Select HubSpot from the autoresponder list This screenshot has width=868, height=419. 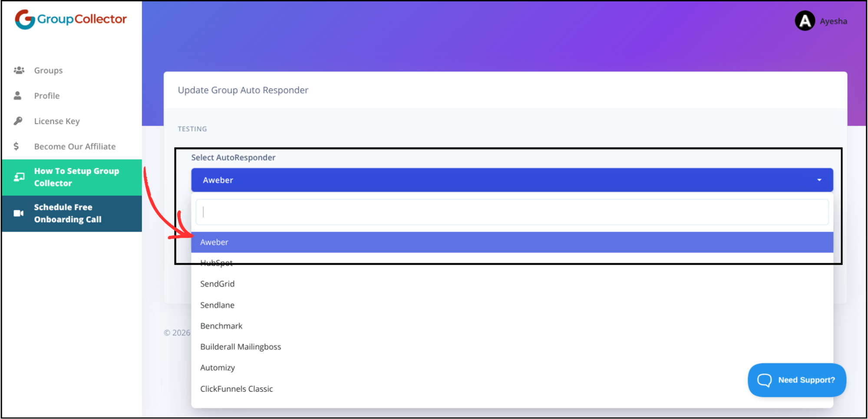[216, 262]
